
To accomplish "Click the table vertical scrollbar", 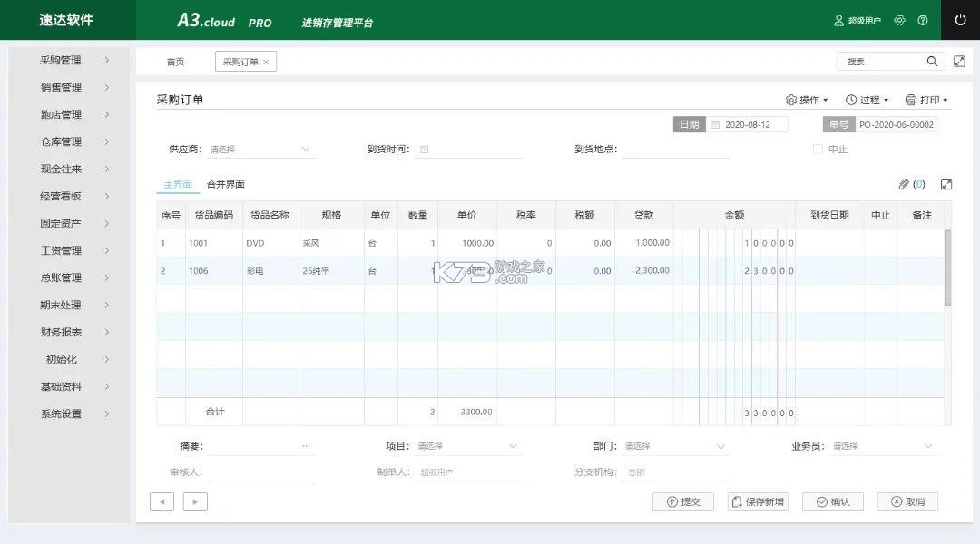I will pos(947,267).
